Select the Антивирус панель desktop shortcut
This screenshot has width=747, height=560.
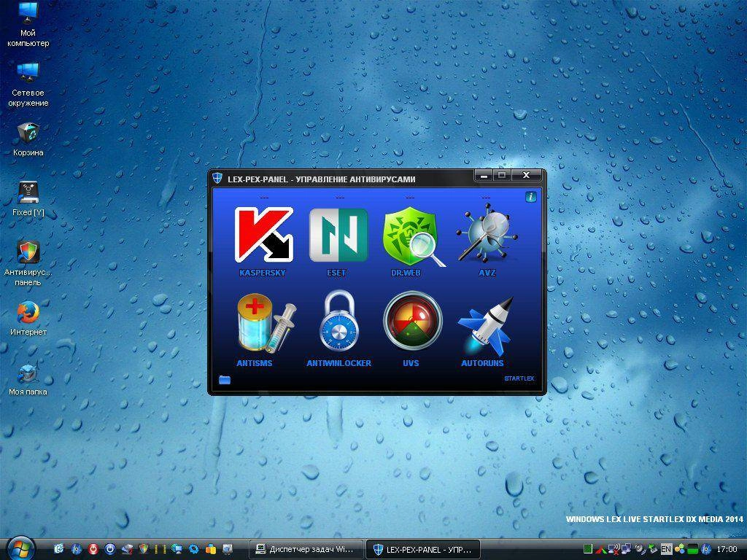28,263
